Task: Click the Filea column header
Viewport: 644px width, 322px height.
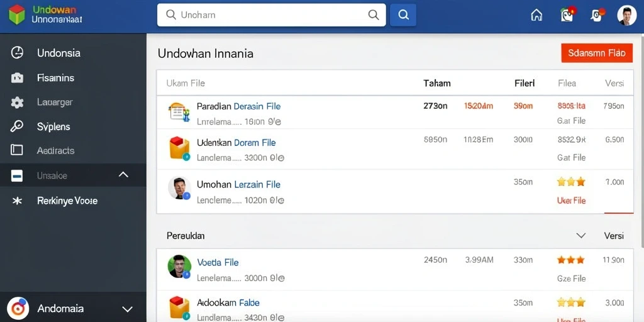Action: click(567, 84)
